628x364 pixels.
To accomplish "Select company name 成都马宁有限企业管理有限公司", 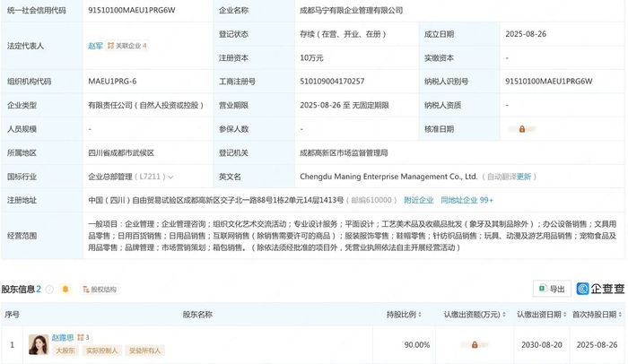I will [352, 11].
